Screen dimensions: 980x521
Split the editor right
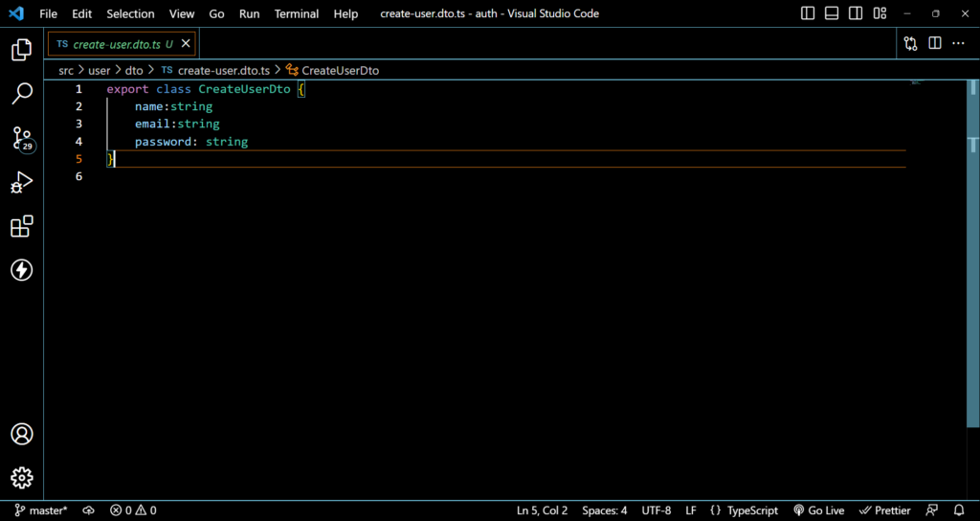click(x=934, y=43)
